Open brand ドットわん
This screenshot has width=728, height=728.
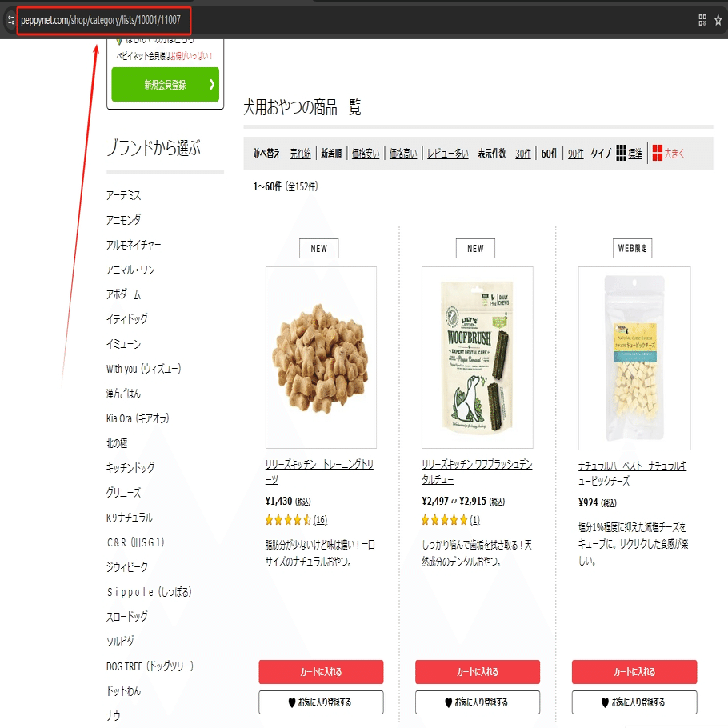[123, 691]
